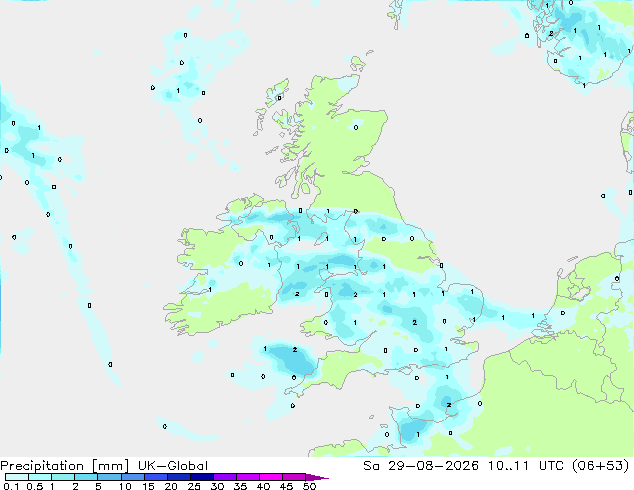The height and width of the screenshot is (490, 634).
Task: Click the value 2 over the Irish Sea
Action: coord(297,294)
